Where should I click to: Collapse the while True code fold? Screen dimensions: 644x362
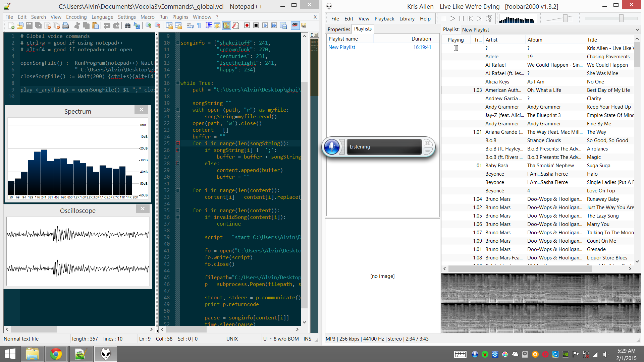tap(178, 83)
